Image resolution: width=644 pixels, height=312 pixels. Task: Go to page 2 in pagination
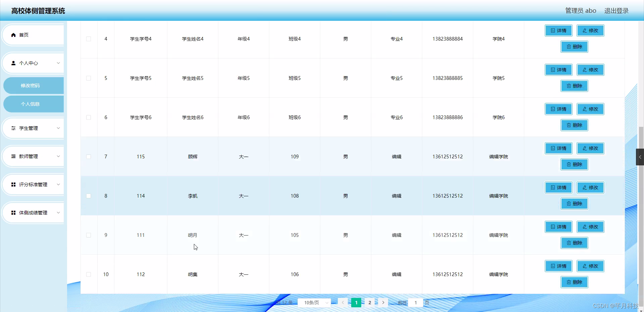coord(370,302)
